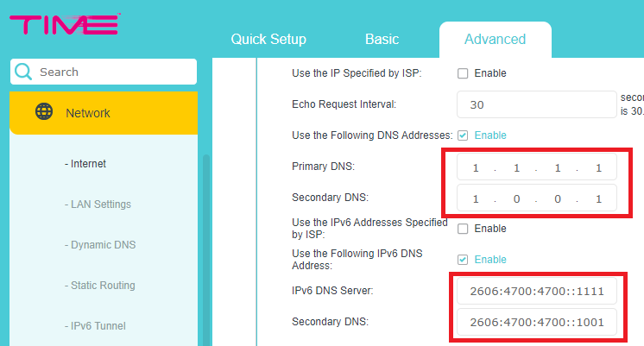Screen dimensions: 644x346
Task: Click the search magnifier icon
Action: coord(24,72)
